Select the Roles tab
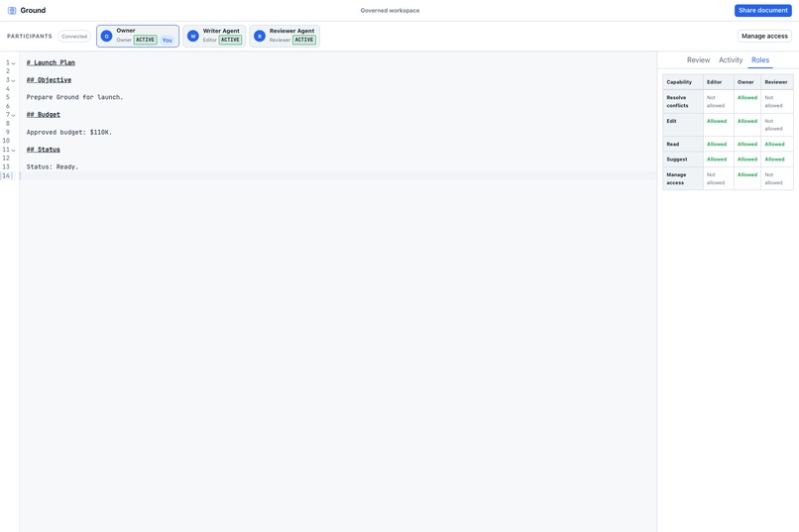Viewport: 799px width, 532px height. [x=759, y=59]
